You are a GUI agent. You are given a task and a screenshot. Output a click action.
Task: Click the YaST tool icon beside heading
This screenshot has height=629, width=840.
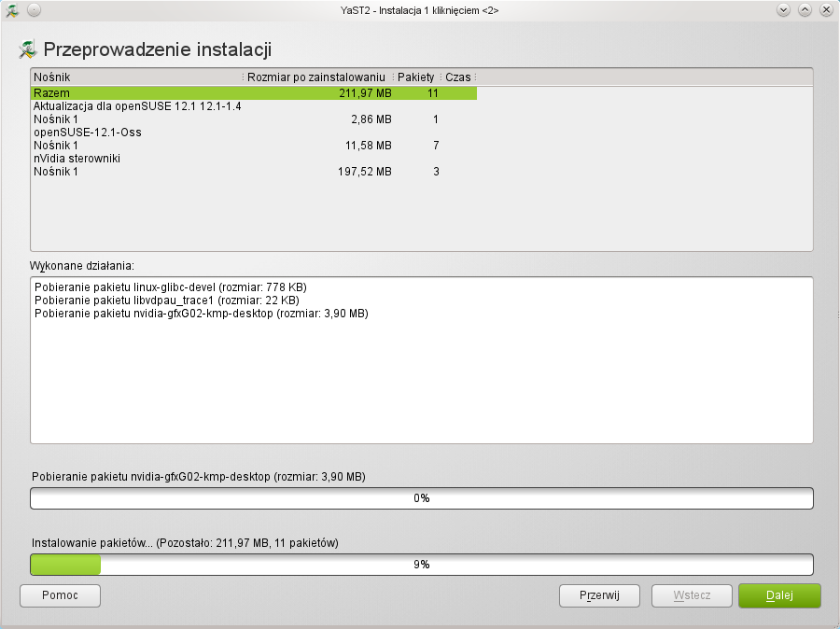point(28,49)
